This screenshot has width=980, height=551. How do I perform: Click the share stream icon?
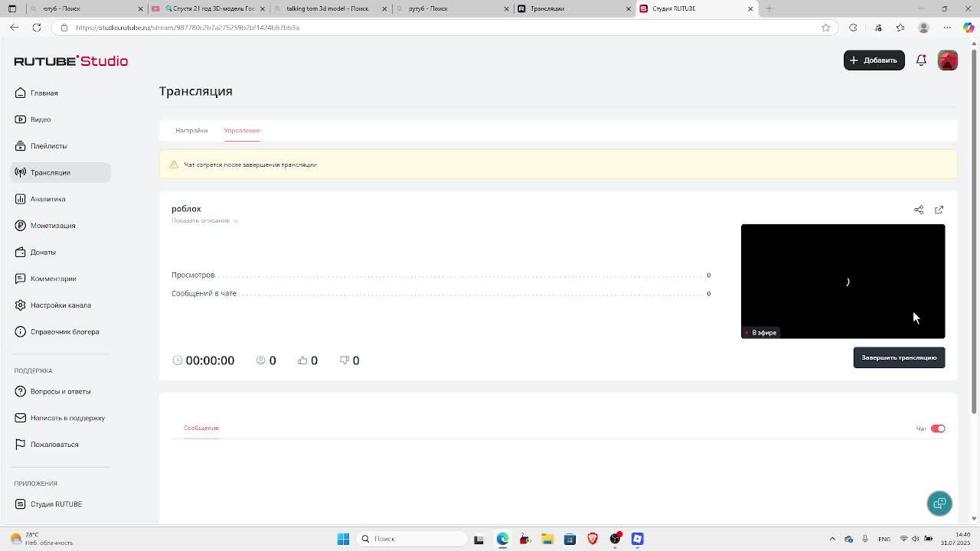coord(919,210)
